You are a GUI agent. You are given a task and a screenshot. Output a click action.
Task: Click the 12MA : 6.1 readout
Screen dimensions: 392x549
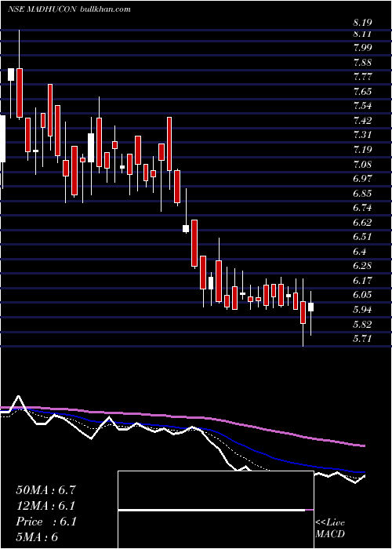coord(45,506)
